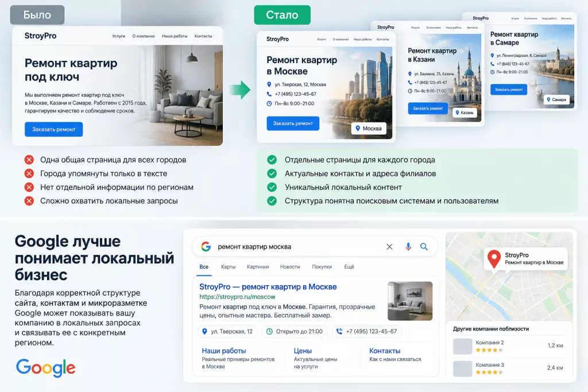
Task: Switch to the Картинки search tab
Action: 258,267
